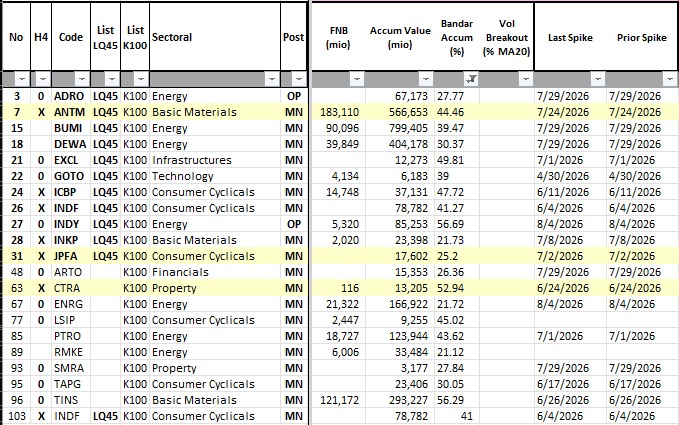Select the TAPG code cell
This screenshot has width=679, height=425.
pyautogui.click(x=71, y=385)
